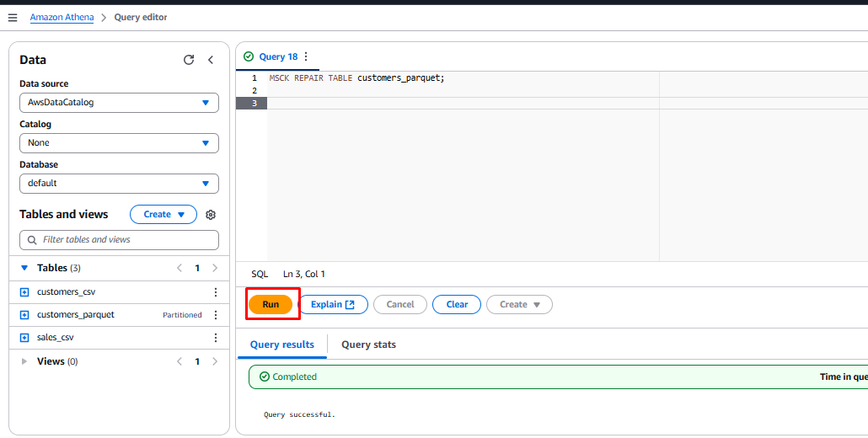Open the hamburger navigation menu
This screenshot has height=438, width=868.
[x=13, y=18]
